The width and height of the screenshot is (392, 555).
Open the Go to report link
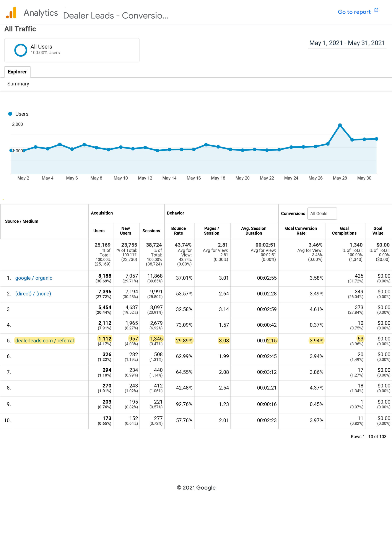354,12
